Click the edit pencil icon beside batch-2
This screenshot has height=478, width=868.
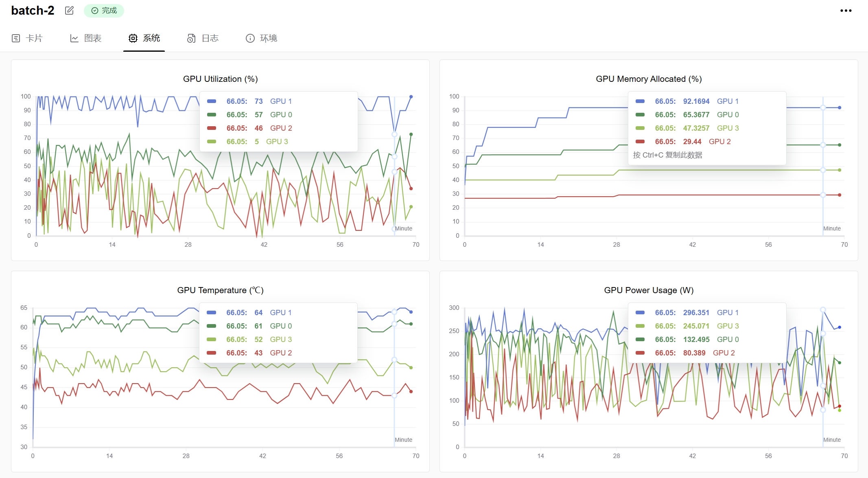(x=69, y=11)
